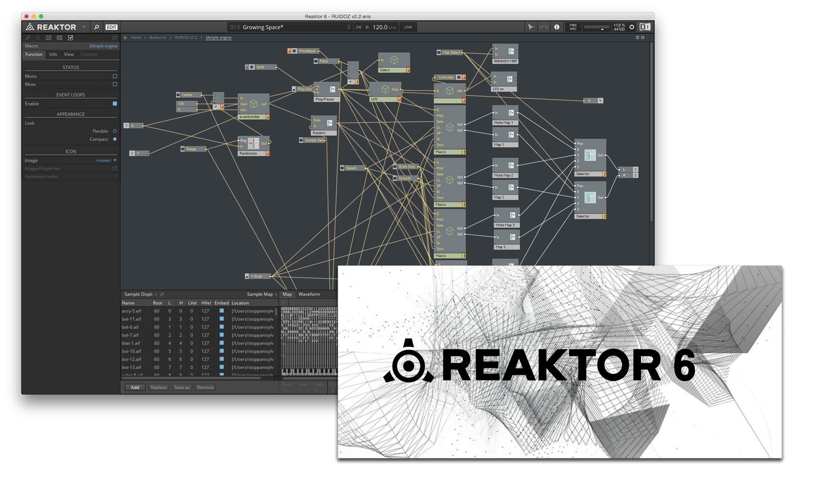Open the recorder tape icon in header

tap(544, 27)
